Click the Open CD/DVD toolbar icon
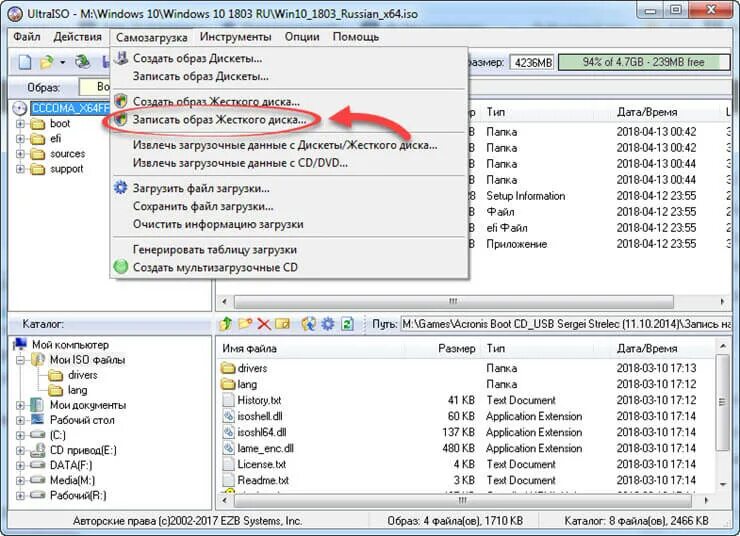The height and width of the screenshot is (536, 740). coord(83,61)
